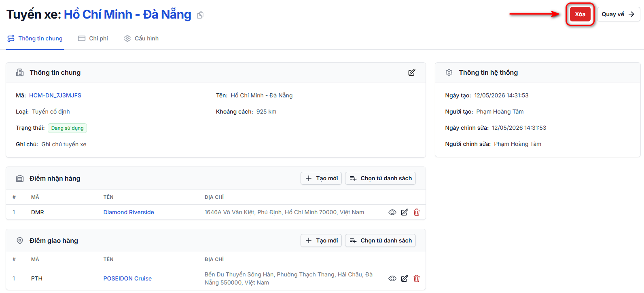Click the Thông tin hệ thống gear icon
Screen dimensions: 644x293
[449, 72]
